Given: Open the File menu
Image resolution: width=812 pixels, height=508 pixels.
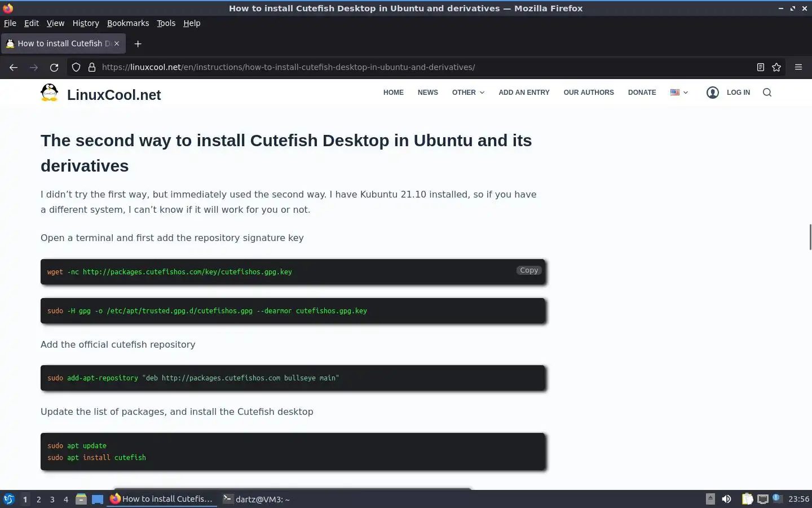Looking at the screenshot, I should coord(10,23).
